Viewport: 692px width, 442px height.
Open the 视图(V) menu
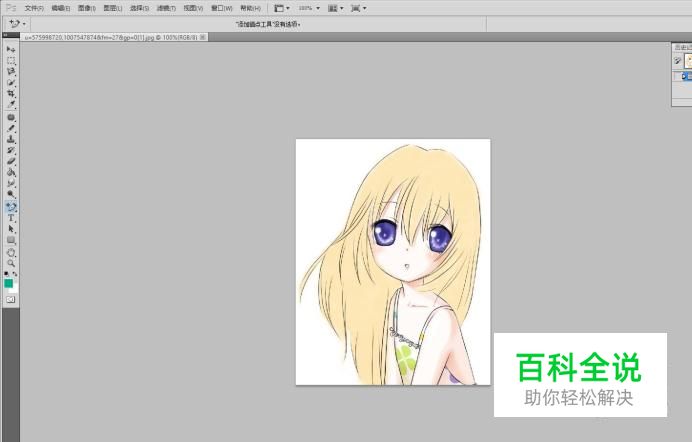[193, 8]
